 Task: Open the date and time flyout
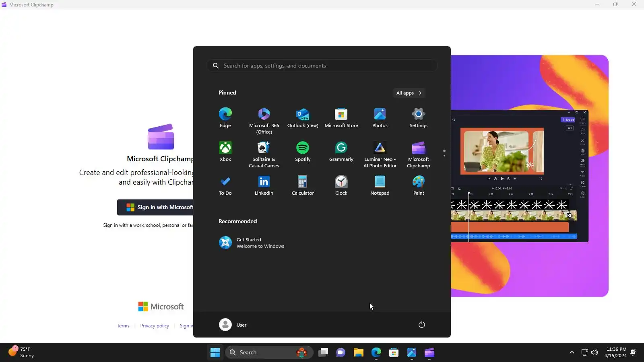click(615, 352)
